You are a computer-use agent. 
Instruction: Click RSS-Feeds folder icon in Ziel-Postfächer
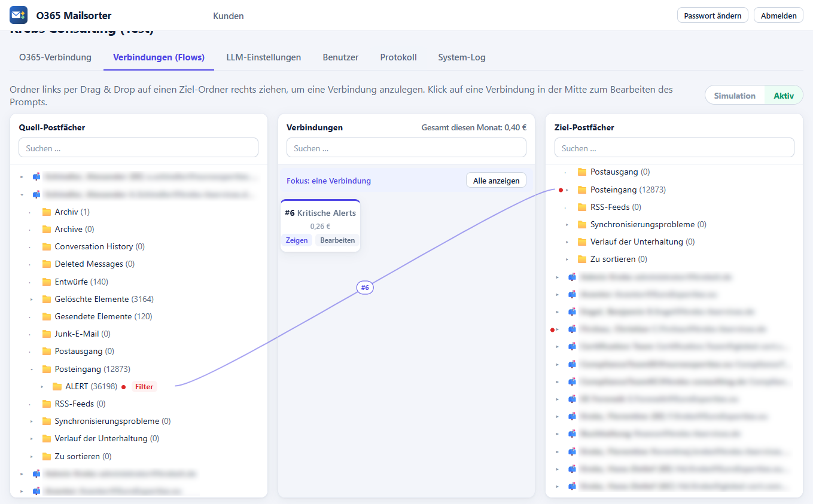pos(582,207)
